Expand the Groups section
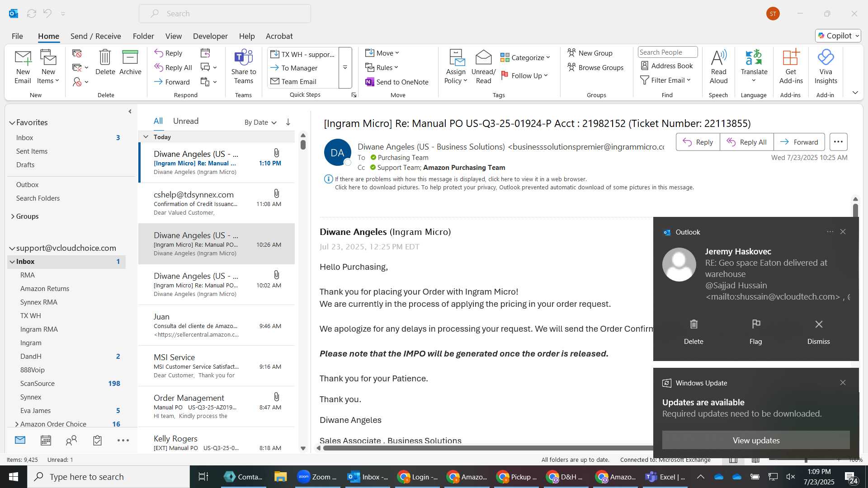The image size is (868, 488). (12, 216)
